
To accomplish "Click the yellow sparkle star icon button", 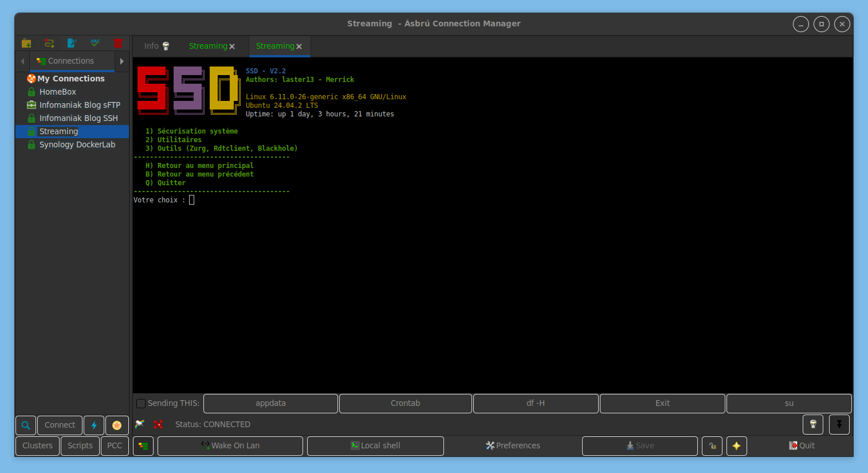I will [737, 446].
